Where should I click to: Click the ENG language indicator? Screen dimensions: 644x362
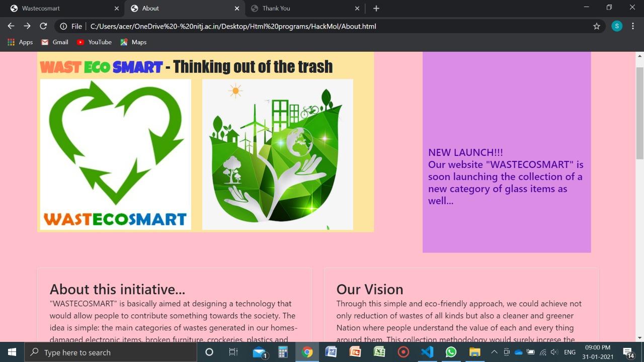click(570, 352)
